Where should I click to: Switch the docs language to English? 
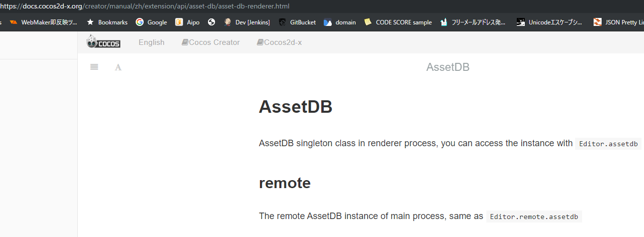tap(152, 42)
